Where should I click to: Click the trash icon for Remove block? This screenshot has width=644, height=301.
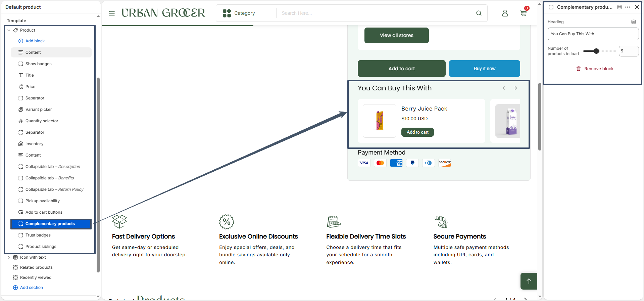click(x=579, y=69)
